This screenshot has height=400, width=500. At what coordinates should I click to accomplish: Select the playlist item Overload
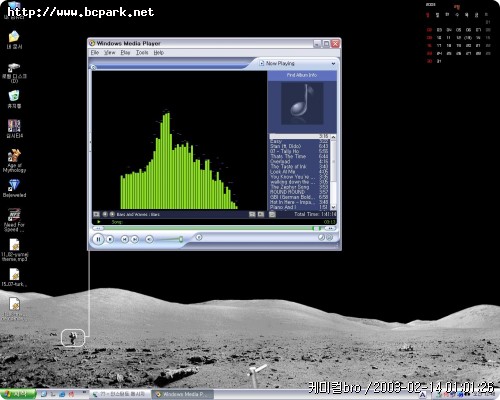click(299, 162)
